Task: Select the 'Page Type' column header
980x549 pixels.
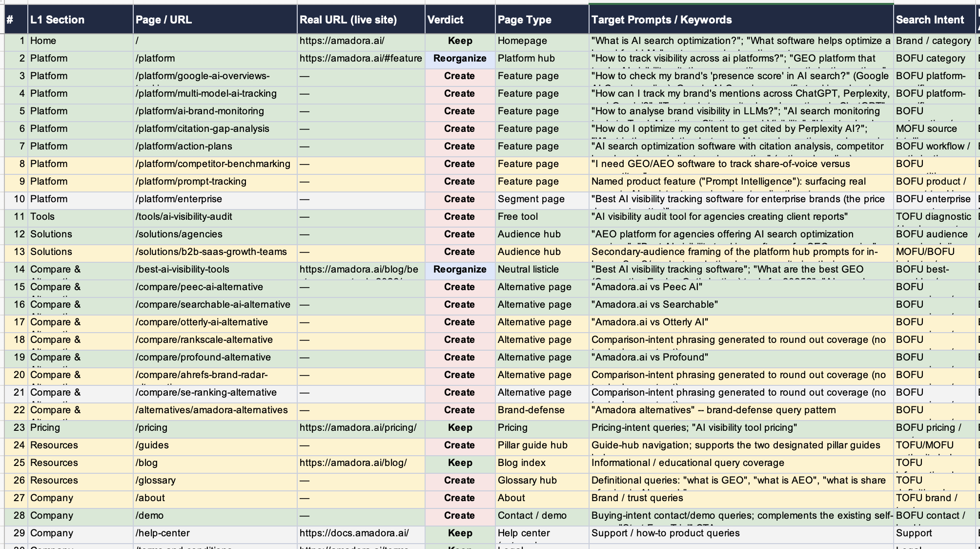Action: [542, 20]
